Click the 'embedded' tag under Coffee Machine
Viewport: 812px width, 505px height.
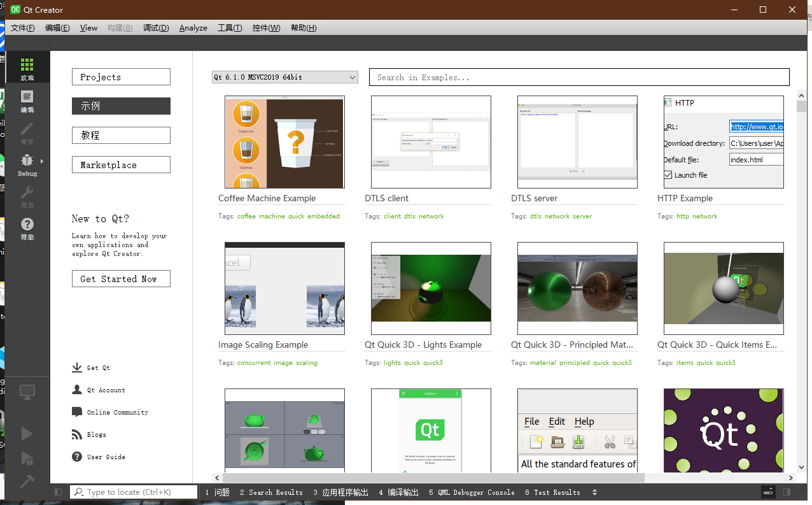pos(324,217)
